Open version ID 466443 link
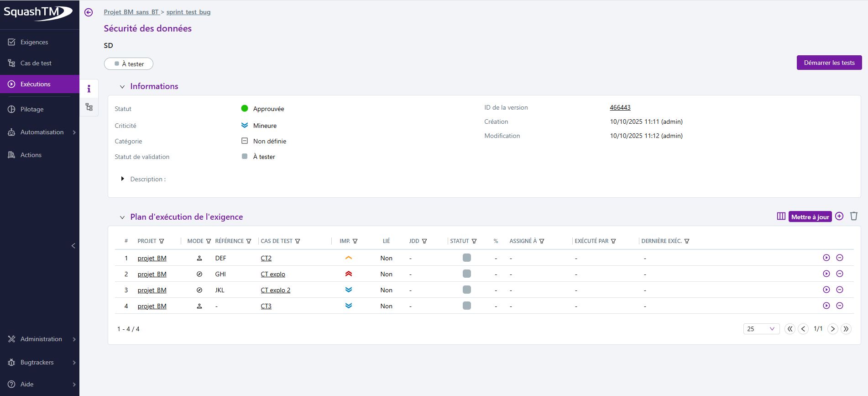 tap(620, 107)
